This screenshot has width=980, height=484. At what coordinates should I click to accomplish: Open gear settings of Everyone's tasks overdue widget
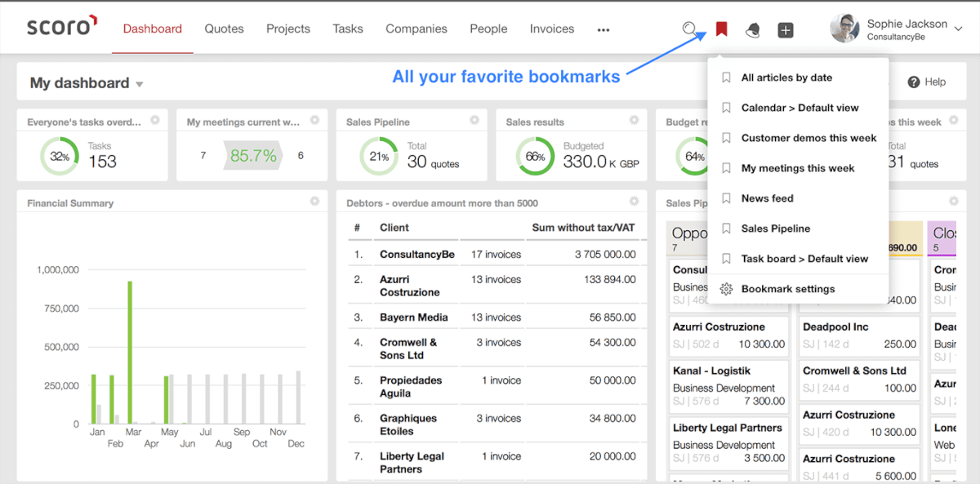coord(154,121)
